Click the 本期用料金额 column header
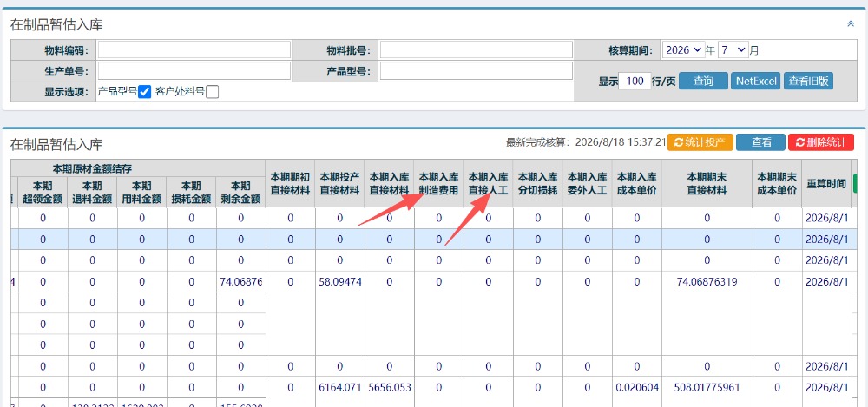This screenshot has width=868, height=407. click(141, 192)
